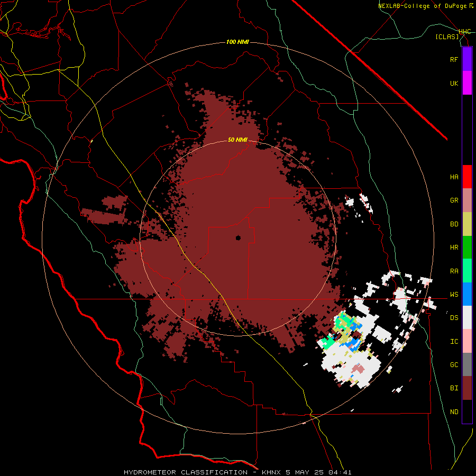Image resolution: width=476 pixels, height=476 pixels.
Task: Click the pink GR echo inside white area
Action: click(359, 369)
